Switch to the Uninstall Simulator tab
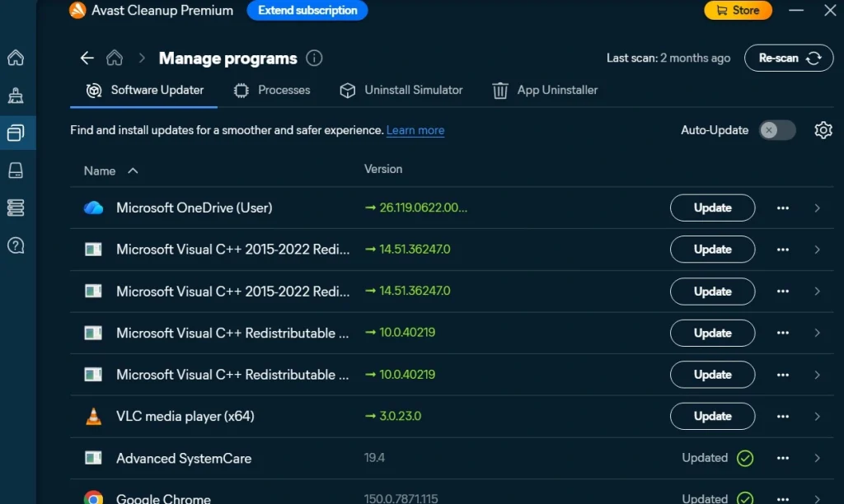844x504 pixels. (401, 91)
